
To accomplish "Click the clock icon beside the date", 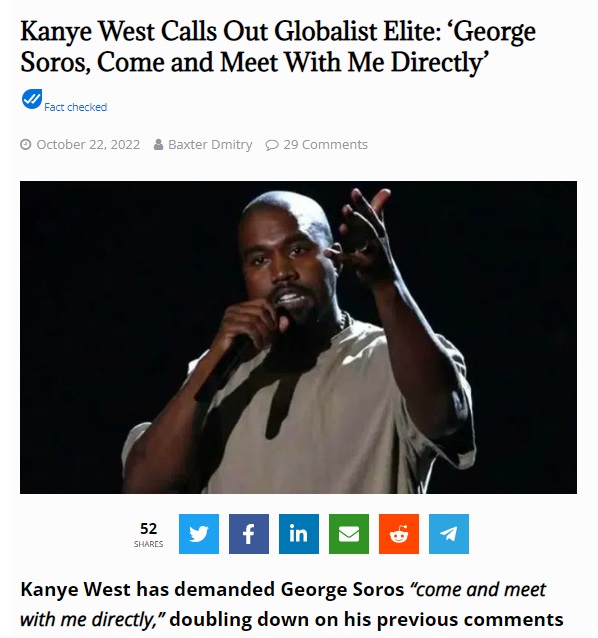I will coord(26,144).
